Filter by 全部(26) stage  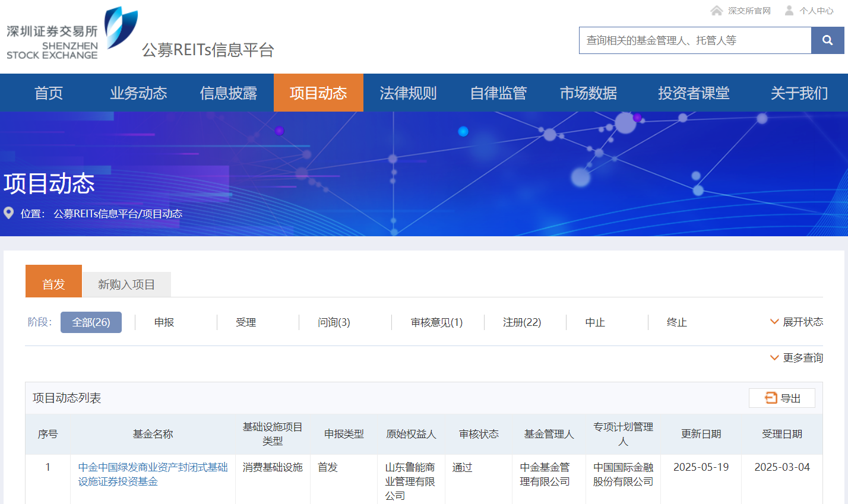pyautogui.click(x=91, y=322)
